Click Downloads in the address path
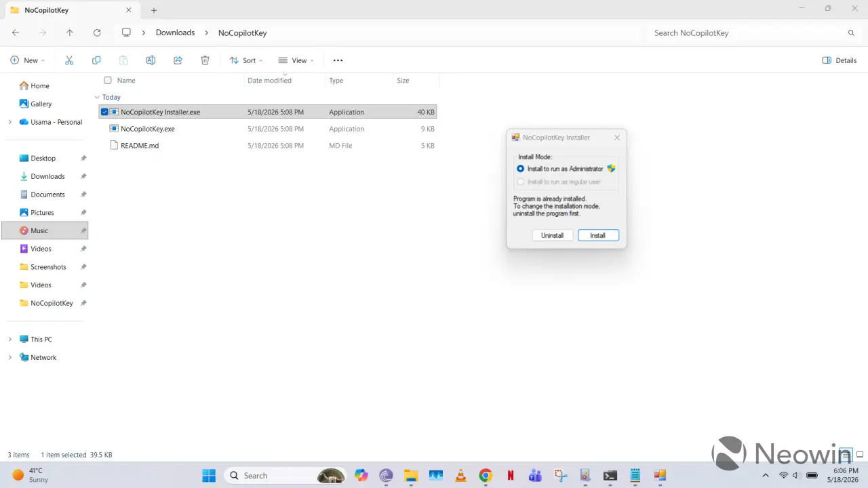The image size is (868, 488). pos(175,33)
